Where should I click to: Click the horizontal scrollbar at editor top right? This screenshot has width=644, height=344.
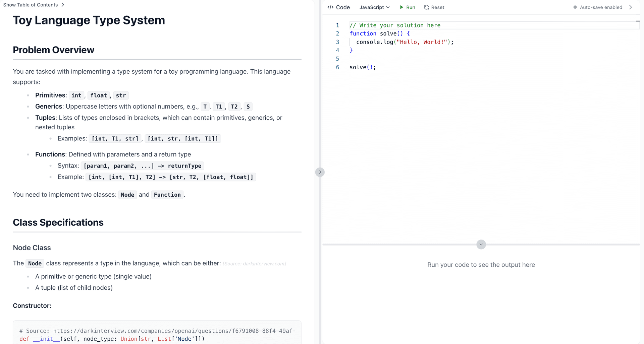[638, 21]
